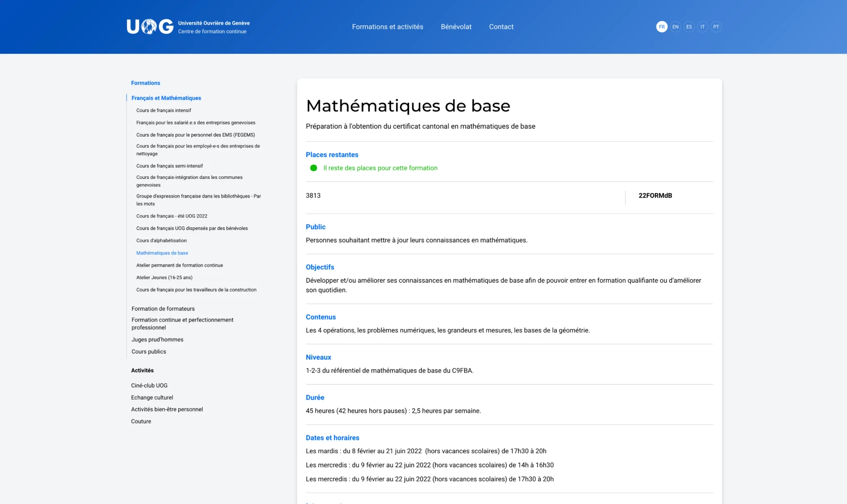Choose the IT language option
This screenshot has height=504, width=847.
(702, 27)
